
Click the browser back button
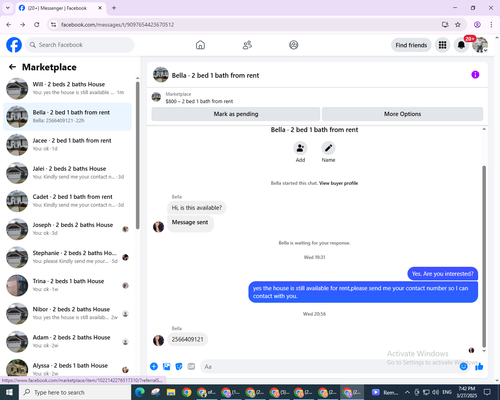[9, 25]
